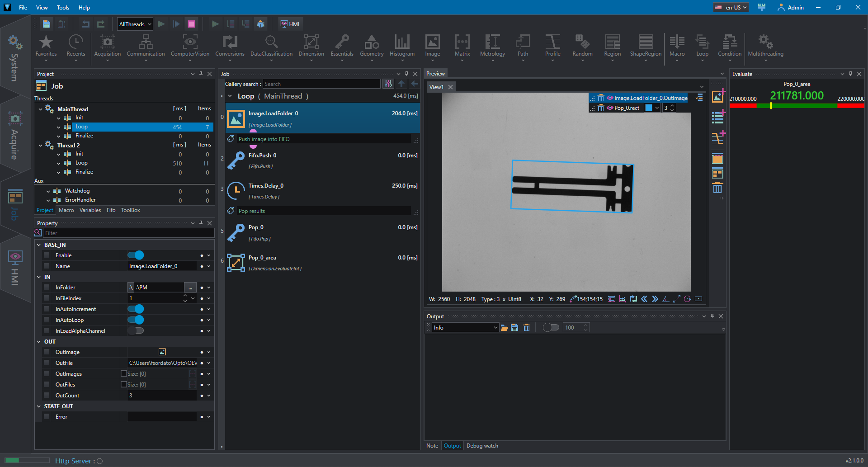868x467 pixels.
Task: Collapse the Thread 2 tree node
Action: pyautogui.click(x=41, y=146)
